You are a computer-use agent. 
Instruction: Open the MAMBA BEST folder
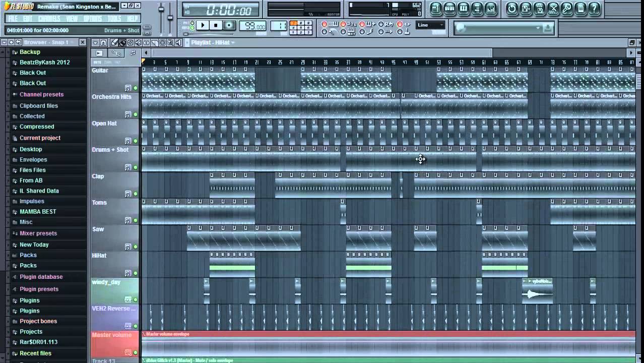[x=38, y=212]
